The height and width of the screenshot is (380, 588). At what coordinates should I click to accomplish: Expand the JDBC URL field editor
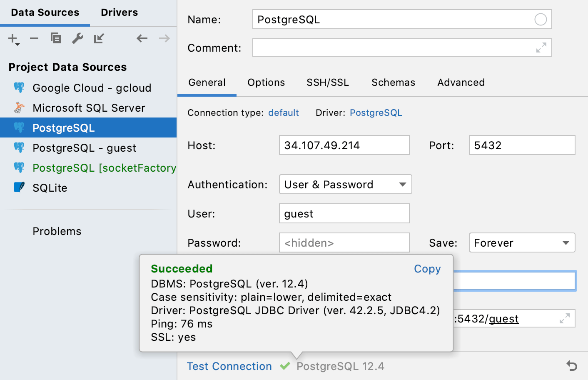point(565,318)
